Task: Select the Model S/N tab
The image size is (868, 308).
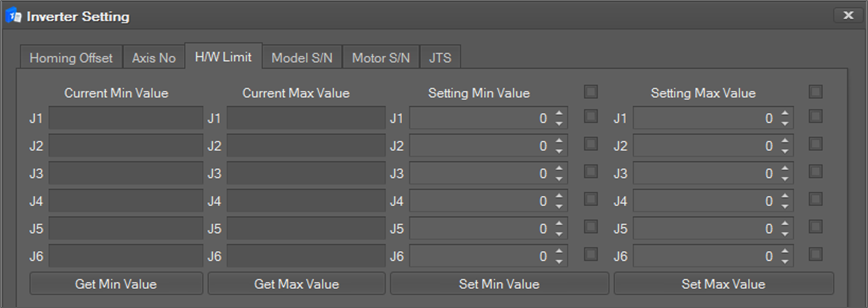Action: pyautogui.click(x=302, y=58)
